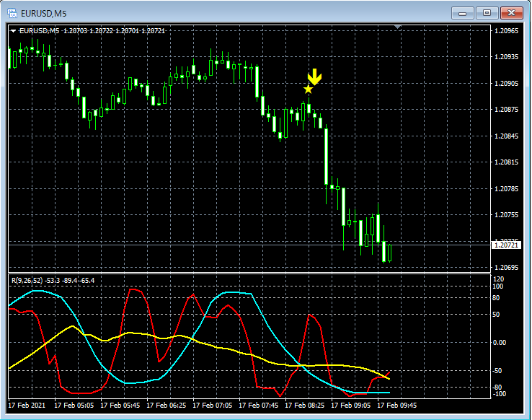Click the 17 Feb 06:25 time label
The width and height of the screenshot is (532, 420).
[x=167, y=406]
